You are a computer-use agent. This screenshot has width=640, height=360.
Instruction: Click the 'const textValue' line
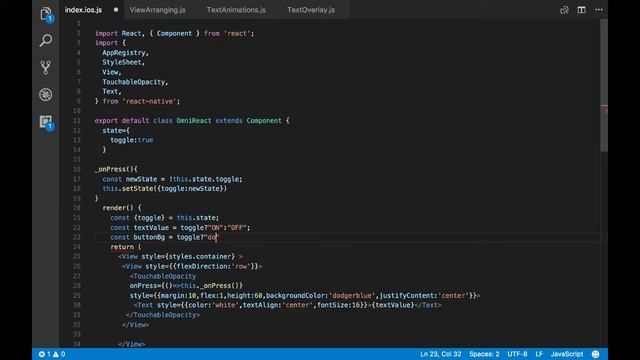pos(180,227)
